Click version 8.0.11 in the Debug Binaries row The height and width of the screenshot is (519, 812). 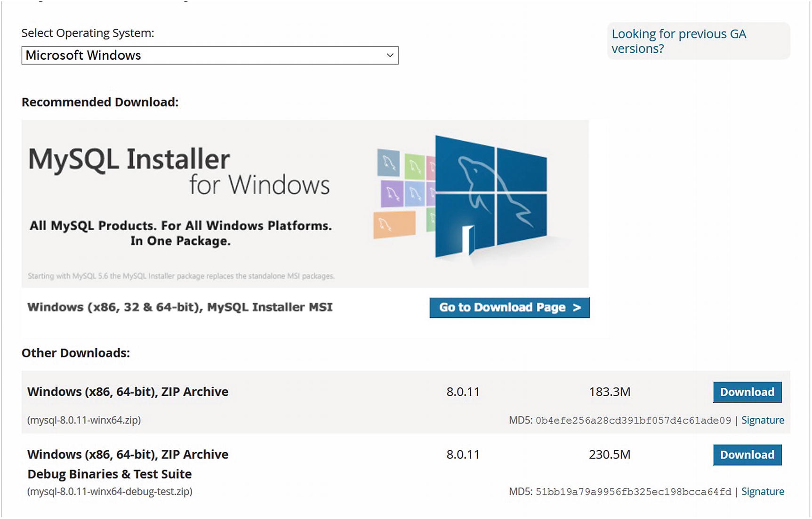(463, 455)
